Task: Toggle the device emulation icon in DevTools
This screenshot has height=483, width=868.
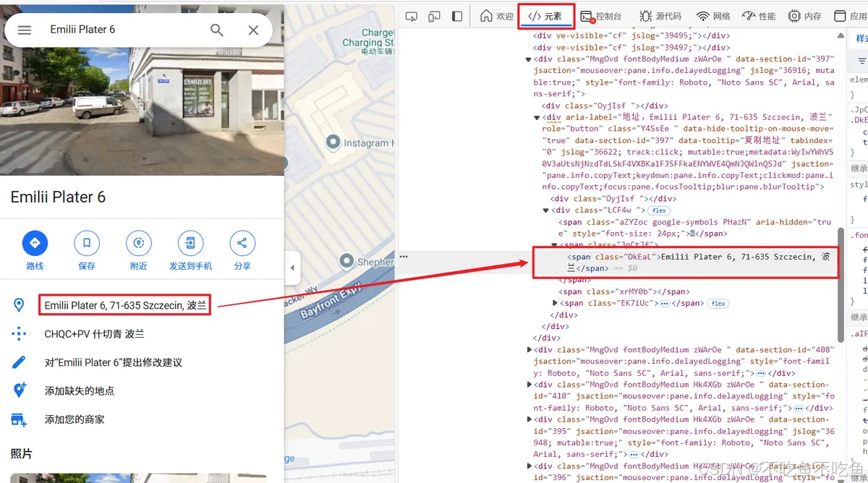Action: pos(434,16)
